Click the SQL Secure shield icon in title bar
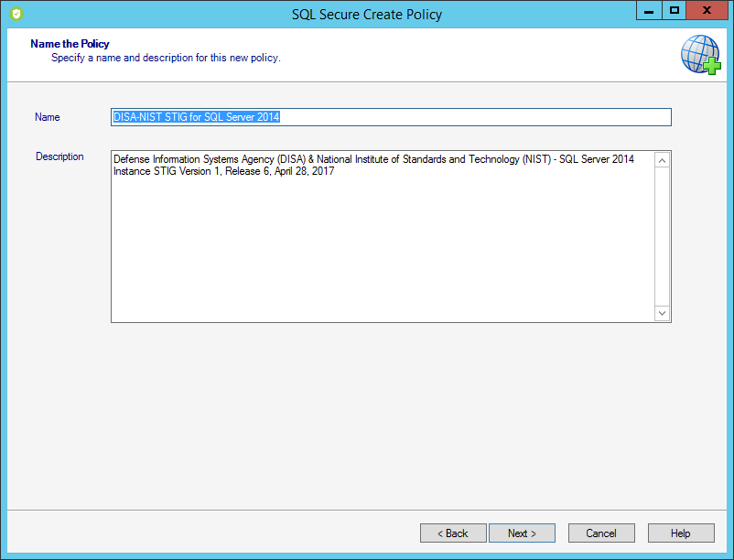Viewport: 734px width, 560px height. pyautogui.click(x=16, y=14)
